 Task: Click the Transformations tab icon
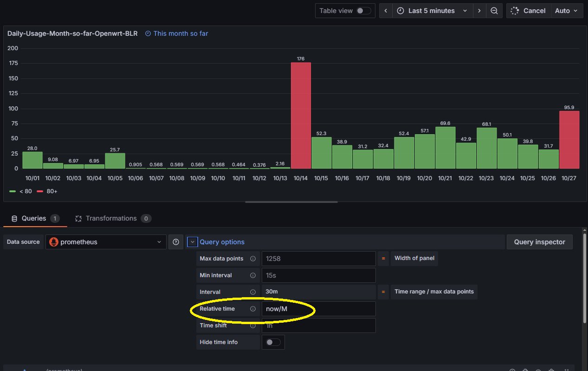(x=78, y=219)
